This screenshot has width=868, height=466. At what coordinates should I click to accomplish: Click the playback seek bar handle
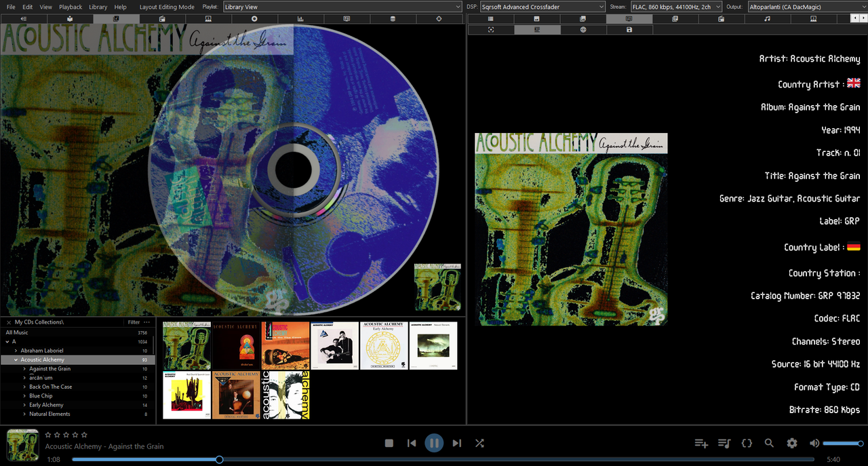(x=219, y=459)
